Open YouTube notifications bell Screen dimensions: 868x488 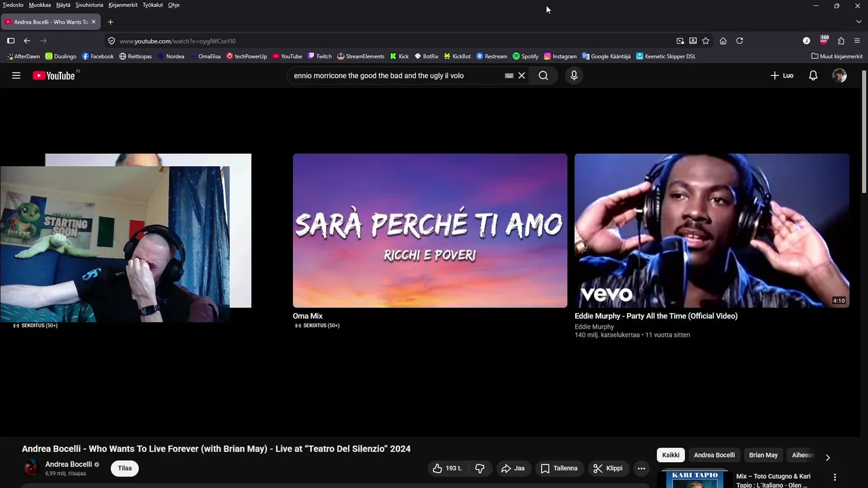(x=813, y=76)
